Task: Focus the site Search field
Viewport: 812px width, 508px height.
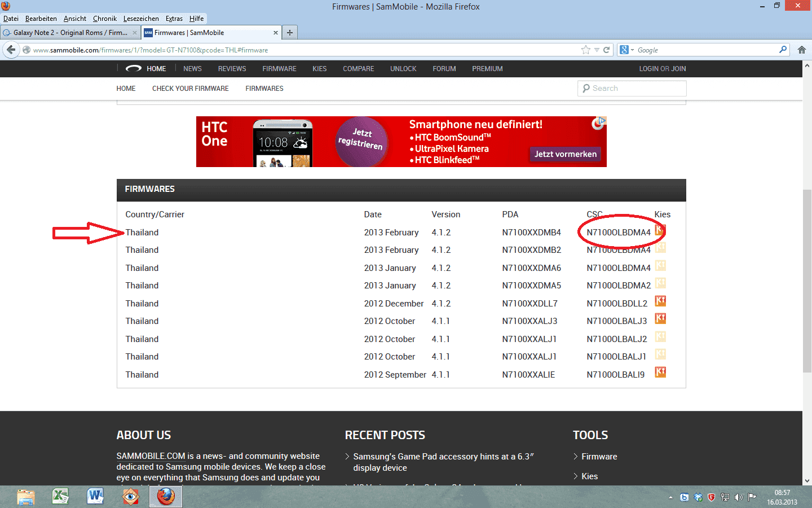Action: point(632,88)
